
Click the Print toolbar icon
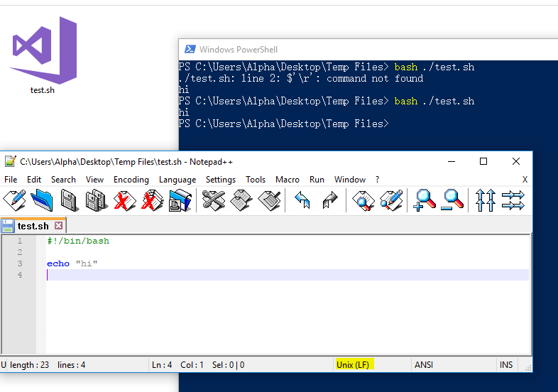(x=180, y=200)
